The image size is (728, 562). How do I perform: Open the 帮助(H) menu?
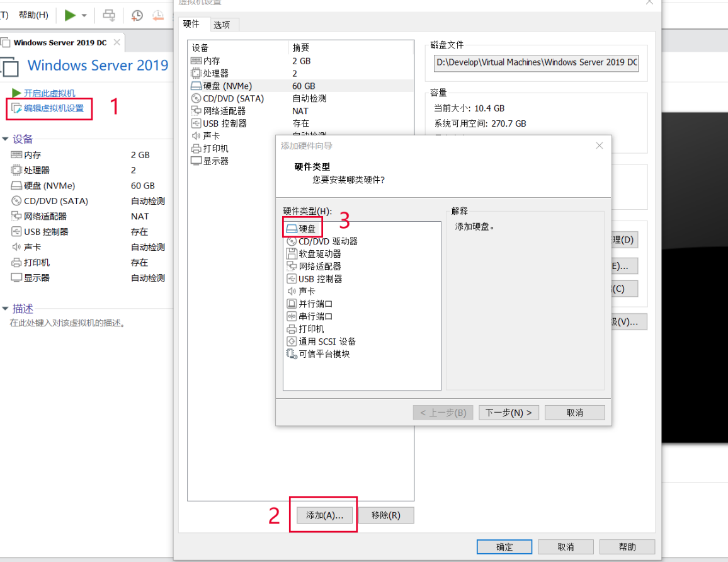click(33, 15)
